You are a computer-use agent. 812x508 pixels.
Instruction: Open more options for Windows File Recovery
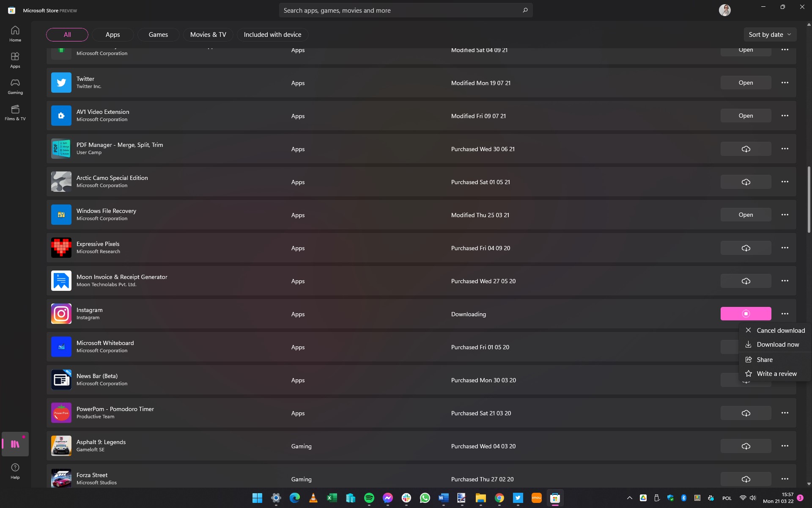pos(785,215)
